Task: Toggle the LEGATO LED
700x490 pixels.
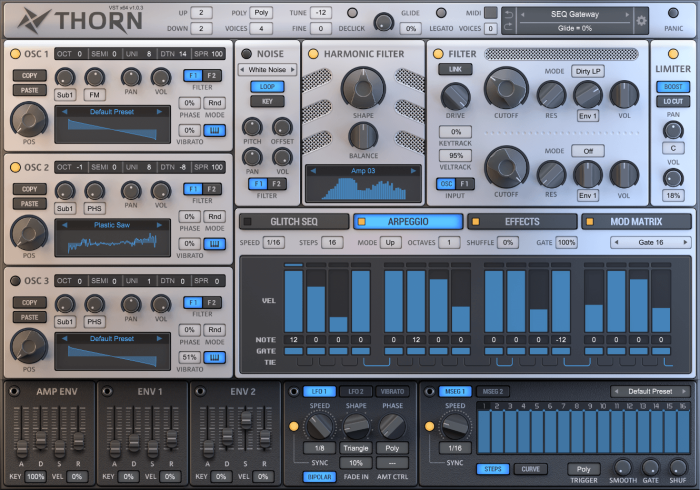Action: tap(441, 13)
